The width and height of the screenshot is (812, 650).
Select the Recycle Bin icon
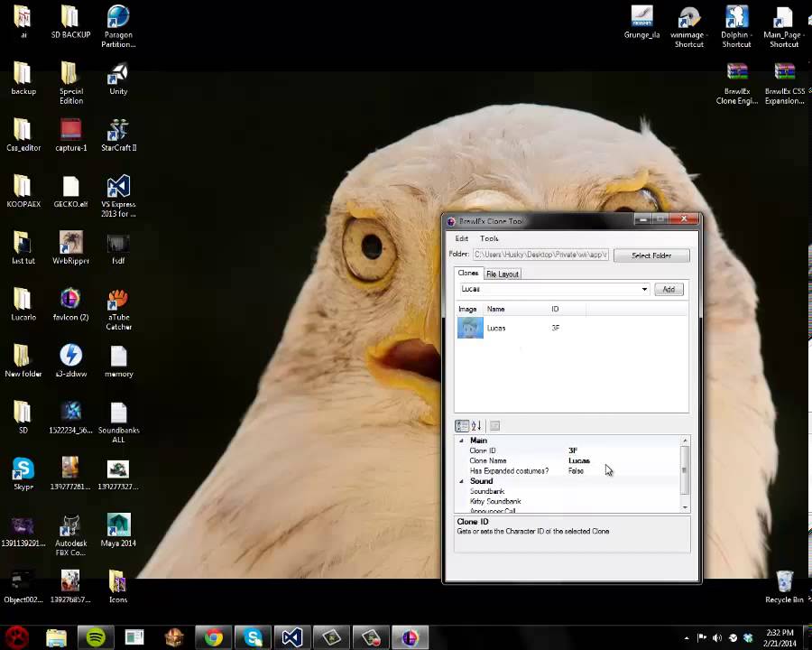click(x=785, y=587)
